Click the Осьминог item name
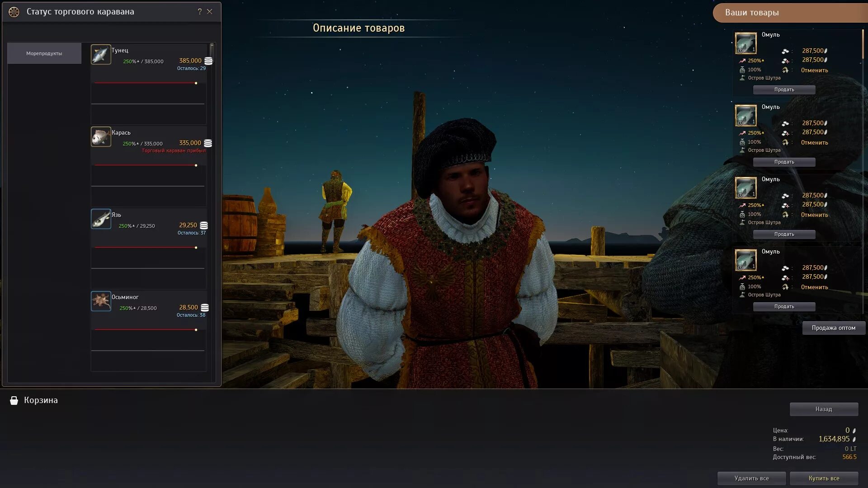The image size is (868, 488). tap(125, 297)
